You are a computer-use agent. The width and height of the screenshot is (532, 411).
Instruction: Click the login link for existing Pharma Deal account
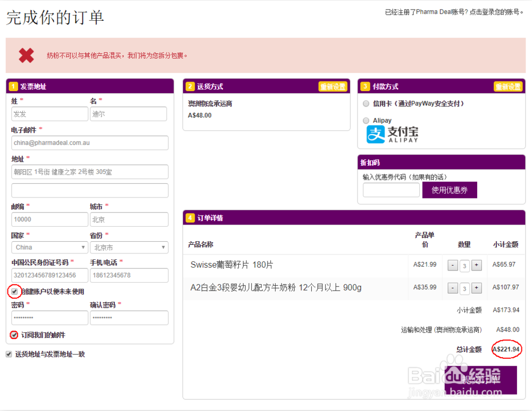(x=496, y=12)
